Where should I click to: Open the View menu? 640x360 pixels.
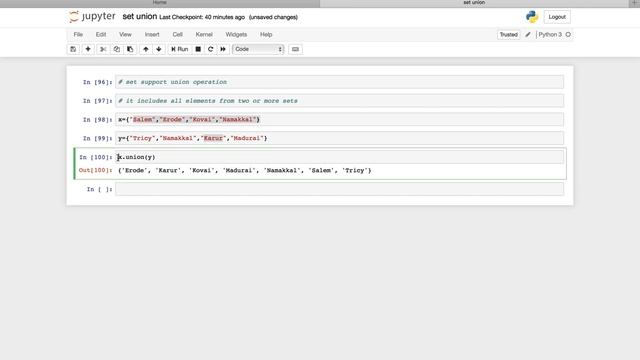125,35
